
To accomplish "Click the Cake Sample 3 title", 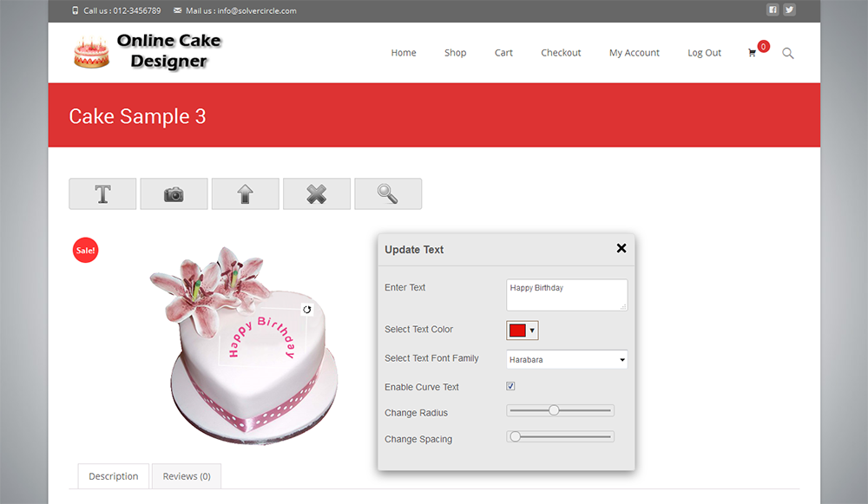I will pyautogui.click(x=137, y=116).
